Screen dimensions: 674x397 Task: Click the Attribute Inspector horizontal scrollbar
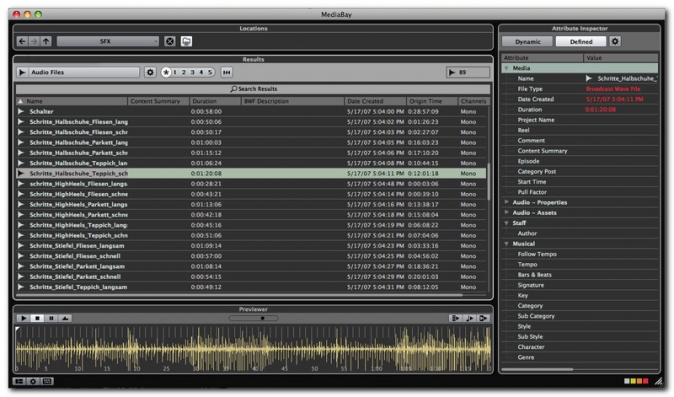[x=537, y=369]
